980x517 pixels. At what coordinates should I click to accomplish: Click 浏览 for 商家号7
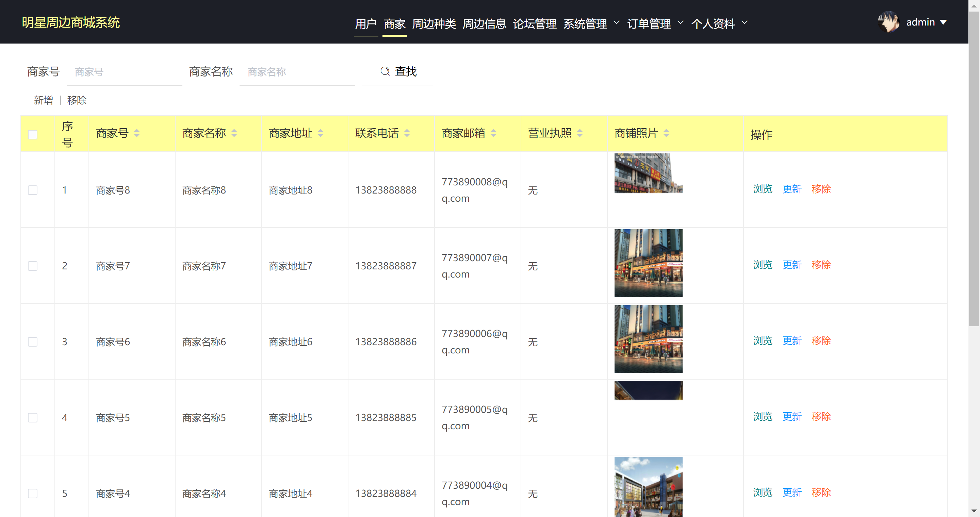[762, 265]
